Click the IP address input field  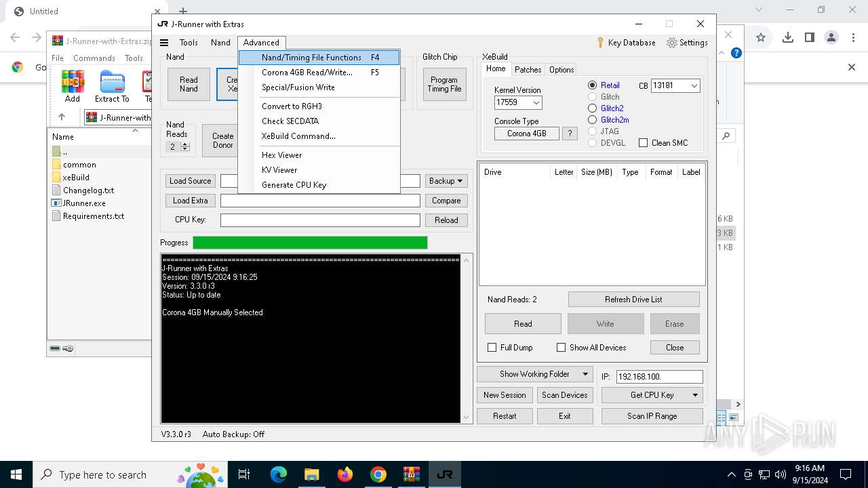659,376
